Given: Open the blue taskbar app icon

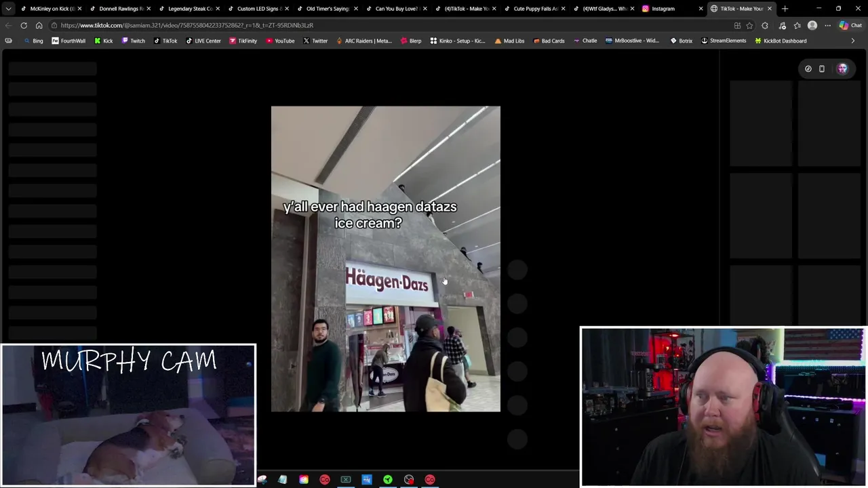Looking at the screenshot, I should [x=367, y=480].
